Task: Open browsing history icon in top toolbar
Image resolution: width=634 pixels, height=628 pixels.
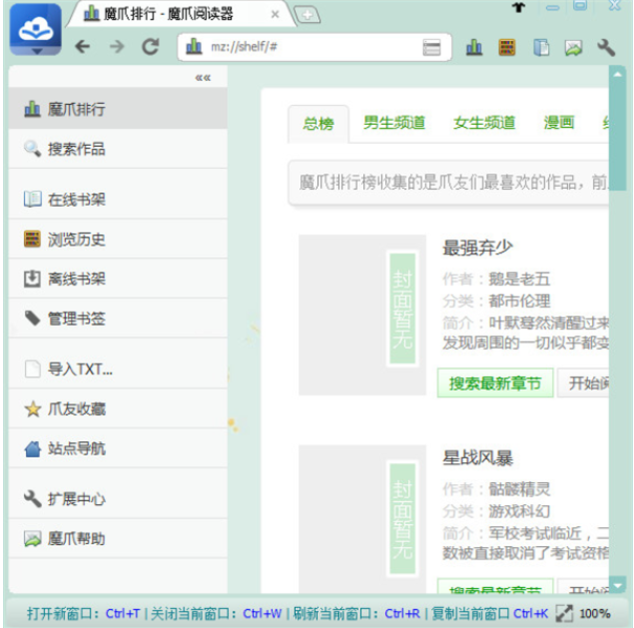Action: (x=507, y=47)
